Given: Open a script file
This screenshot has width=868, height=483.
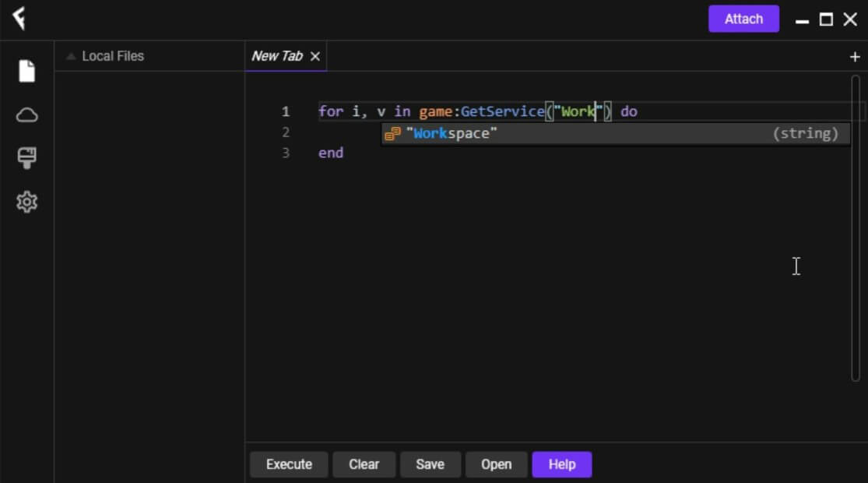Looking at the screenshot, I should 496,464.
